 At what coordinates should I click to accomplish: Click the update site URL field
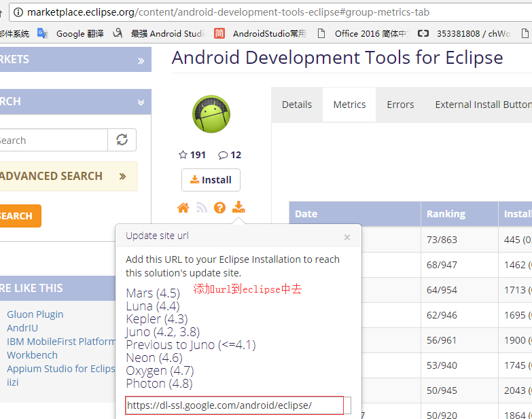[x=238, y=405]
